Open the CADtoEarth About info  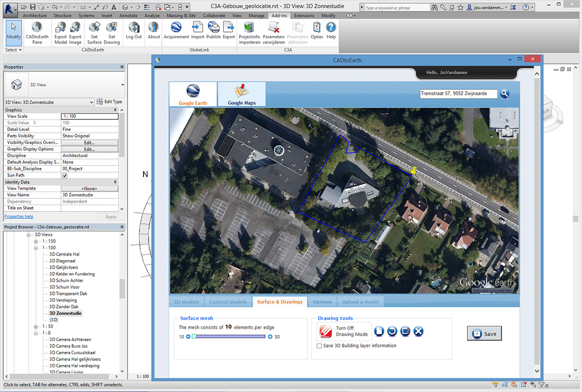154,31
